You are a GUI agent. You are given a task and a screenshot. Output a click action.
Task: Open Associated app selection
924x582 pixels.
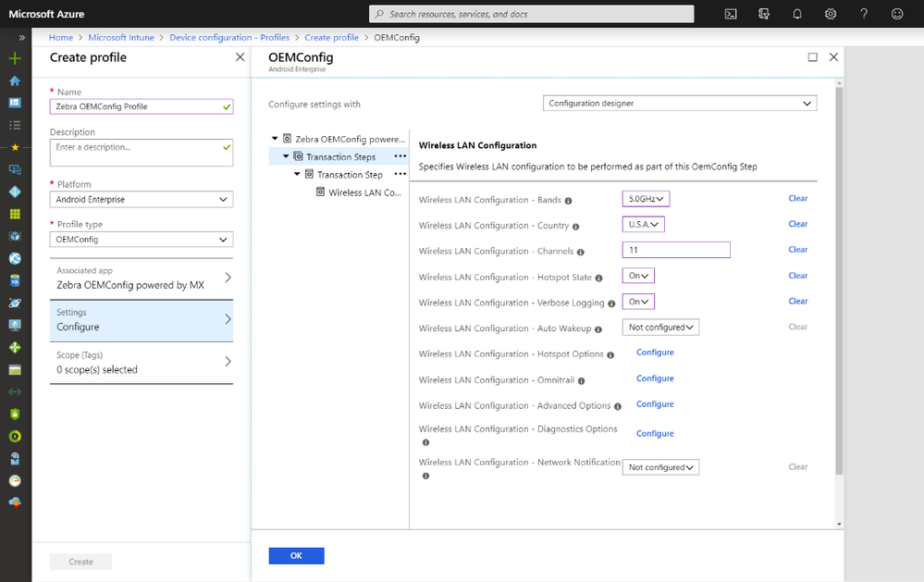[142, 279]
